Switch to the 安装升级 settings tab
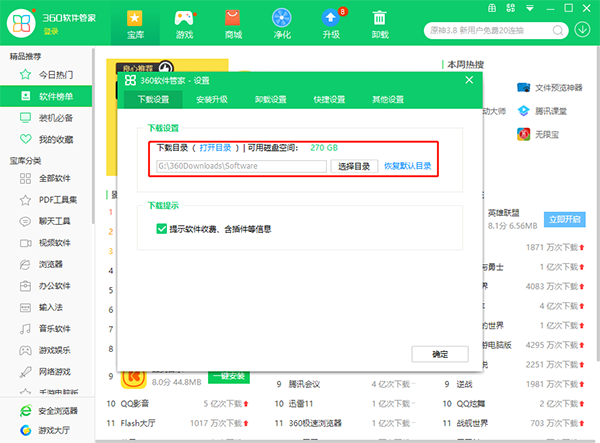This screenshot has height=443, width=600. (211, 100)
